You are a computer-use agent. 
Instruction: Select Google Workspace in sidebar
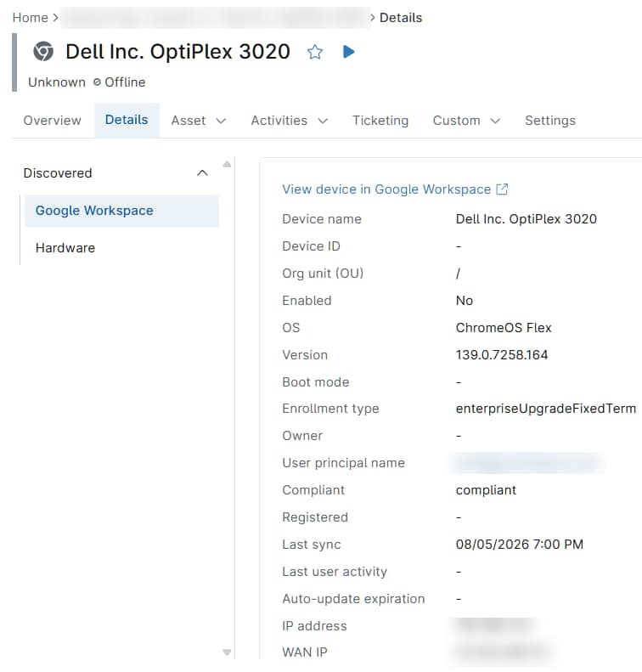(x=121, y=211)
